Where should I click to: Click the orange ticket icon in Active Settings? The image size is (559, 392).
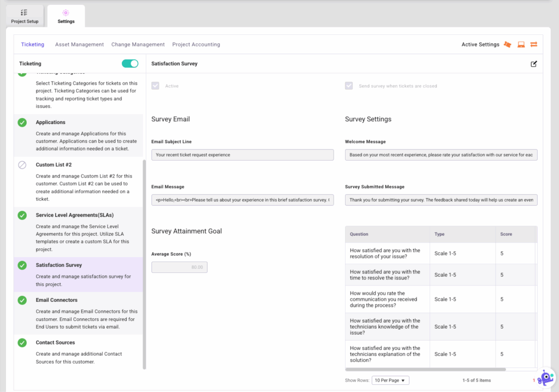[x=508, y=44]
